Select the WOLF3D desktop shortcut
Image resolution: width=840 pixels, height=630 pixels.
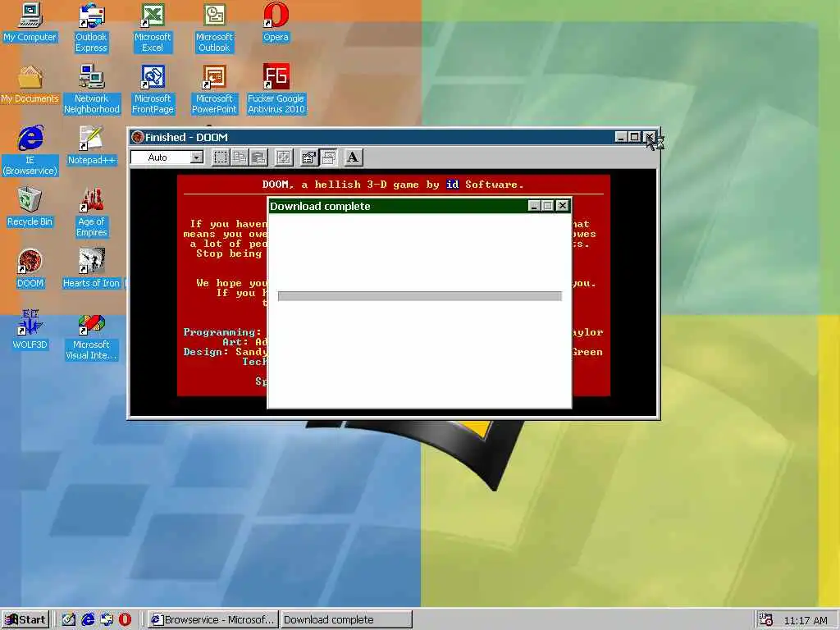click(30, 330)
